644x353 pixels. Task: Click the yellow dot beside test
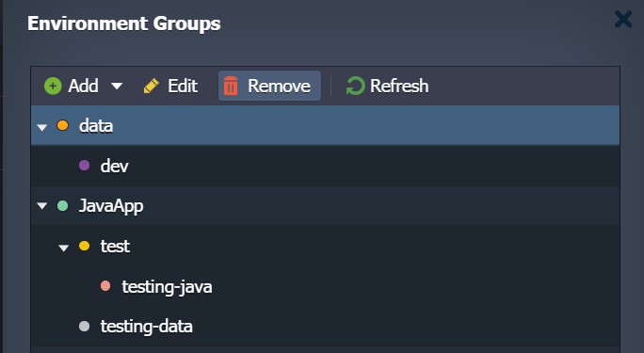coord(84,246)
